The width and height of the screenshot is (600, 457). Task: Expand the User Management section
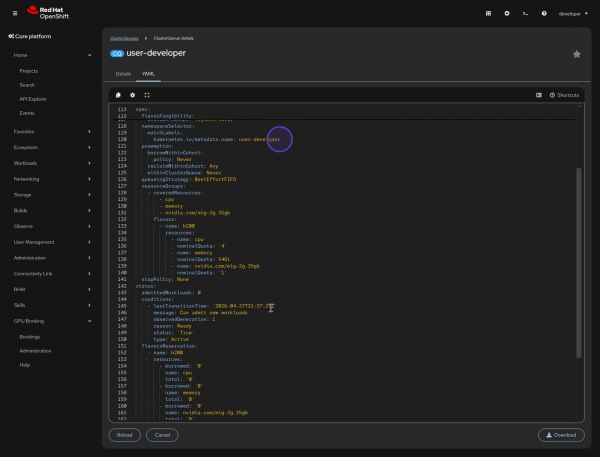tap(52, 242)
